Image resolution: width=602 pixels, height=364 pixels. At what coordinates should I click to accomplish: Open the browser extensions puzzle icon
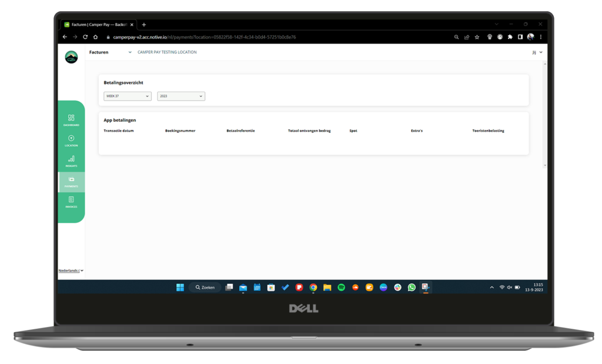[510, 37]
